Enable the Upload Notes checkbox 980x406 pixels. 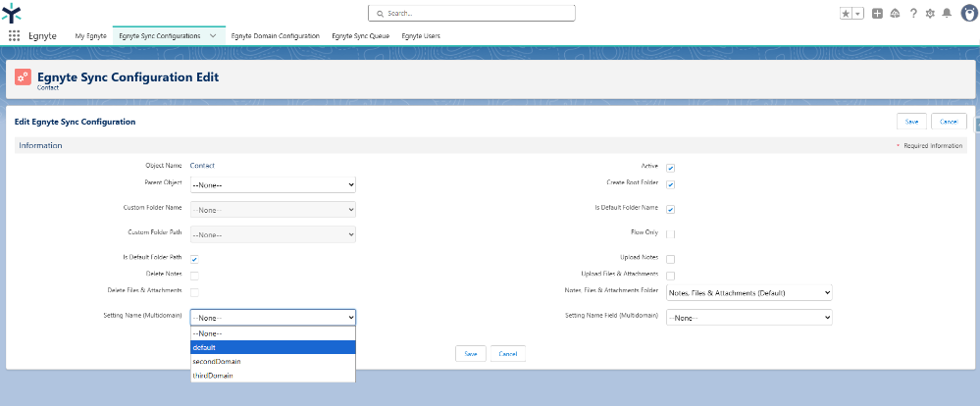(x=671, y=259)
